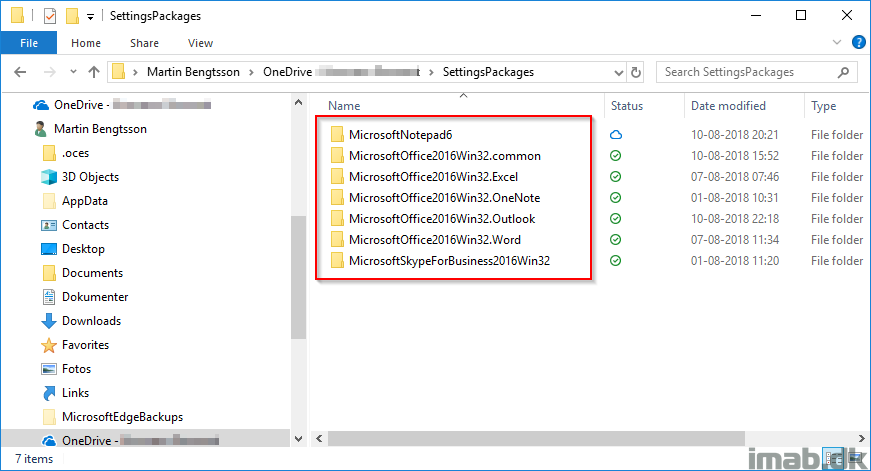Select Martin Bengtsson in navigation pane

point(91,129)
